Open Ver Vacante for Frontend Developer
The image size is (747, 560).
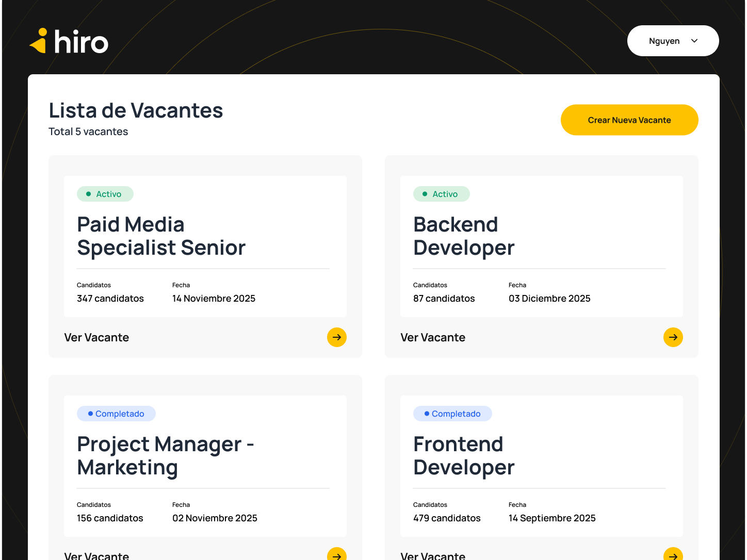coord(433,555)
